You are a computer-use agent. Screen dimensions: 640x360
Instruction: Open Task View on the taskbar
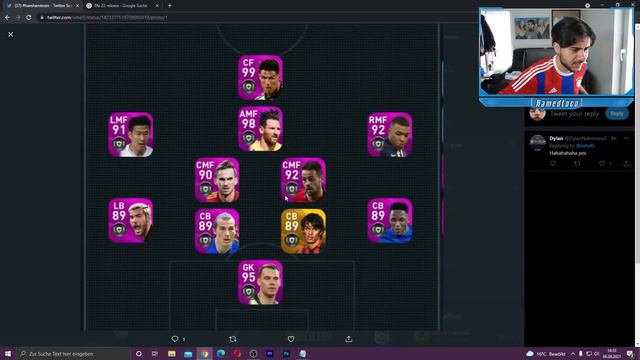[x=155, y=353]
